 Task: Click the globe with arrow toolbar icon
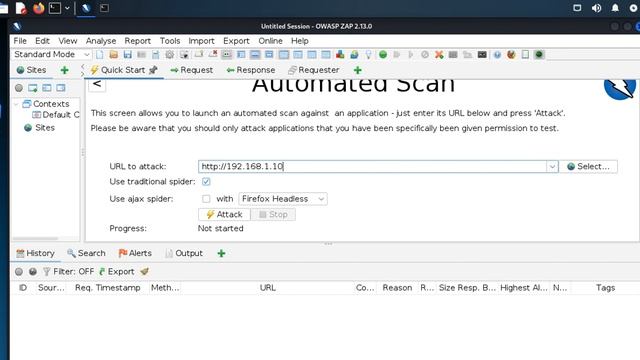tap(354, 54)
